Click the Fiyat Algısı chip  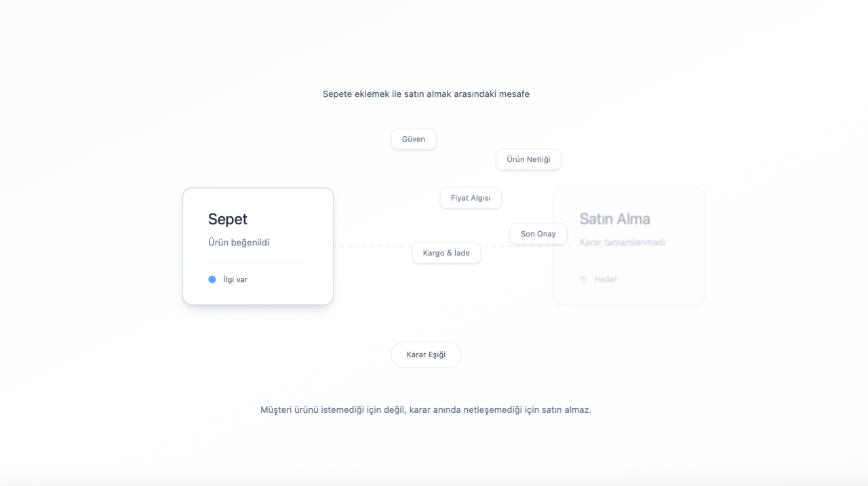point(471,198)
